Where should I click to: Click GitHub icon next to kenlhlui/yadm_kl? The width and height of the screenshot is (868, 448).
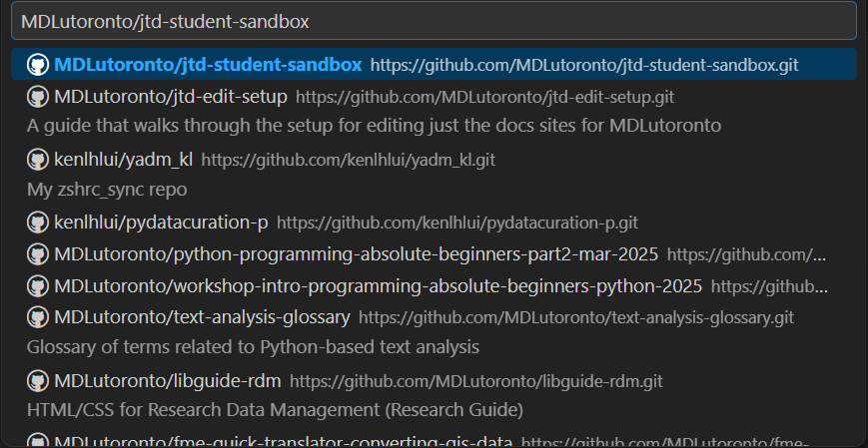point(38,160)
